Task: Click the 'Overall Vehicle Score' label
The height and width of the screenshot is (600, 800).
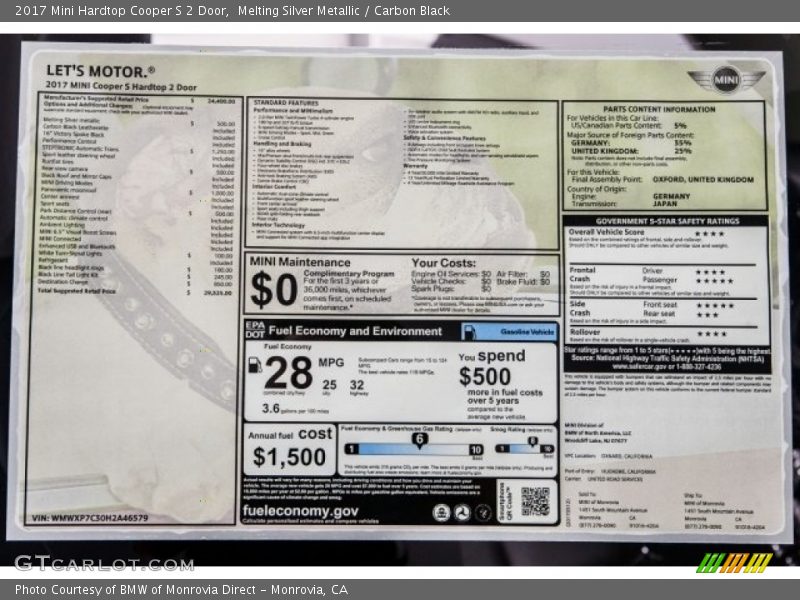Action: [606, 232]
